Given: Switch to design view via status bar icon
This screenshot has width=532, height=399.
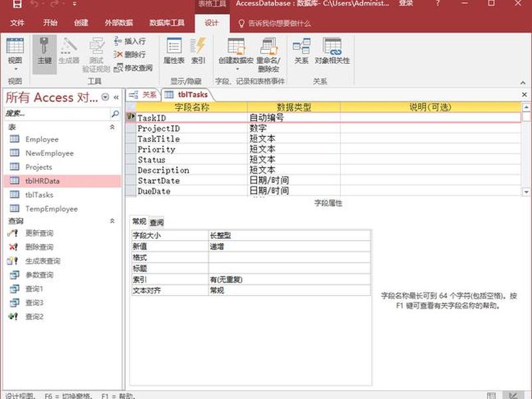Looking at the screenshot, I should 513,395.
